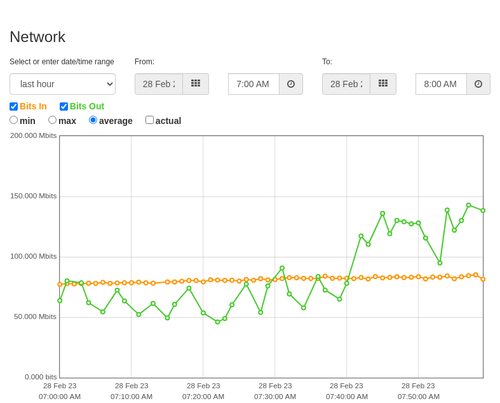Click the '0.000 bits' axis label
This screenshot has width=500, height=403.
[x=41, y=377]
